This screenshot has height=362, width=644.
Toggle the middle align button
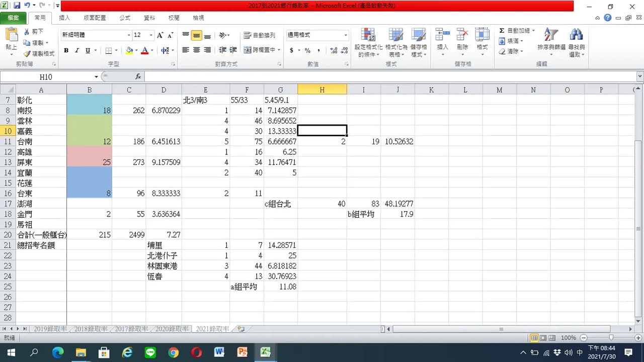(196, 35)
